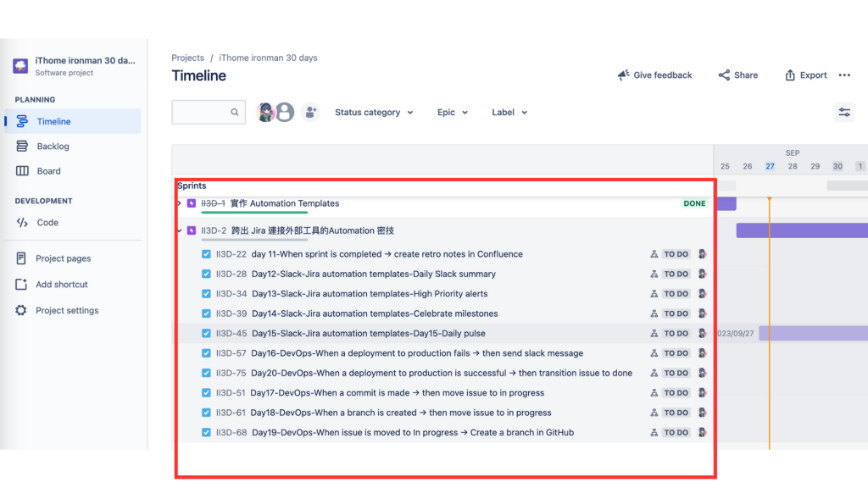This screenshot has height=488, width=868.
Task: Click the task checkbox icon of II3D-39
Action: coord(206,313)
